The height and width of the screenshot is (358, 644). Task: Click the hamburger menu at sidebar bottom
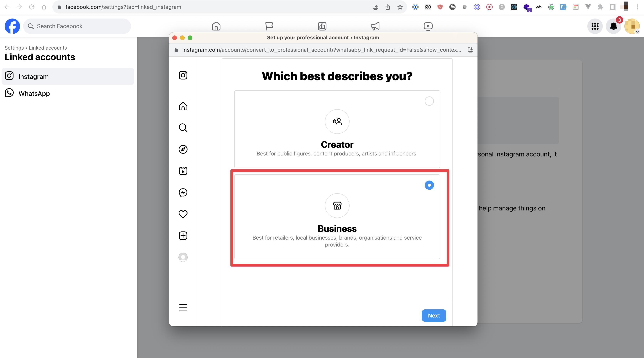183,308
